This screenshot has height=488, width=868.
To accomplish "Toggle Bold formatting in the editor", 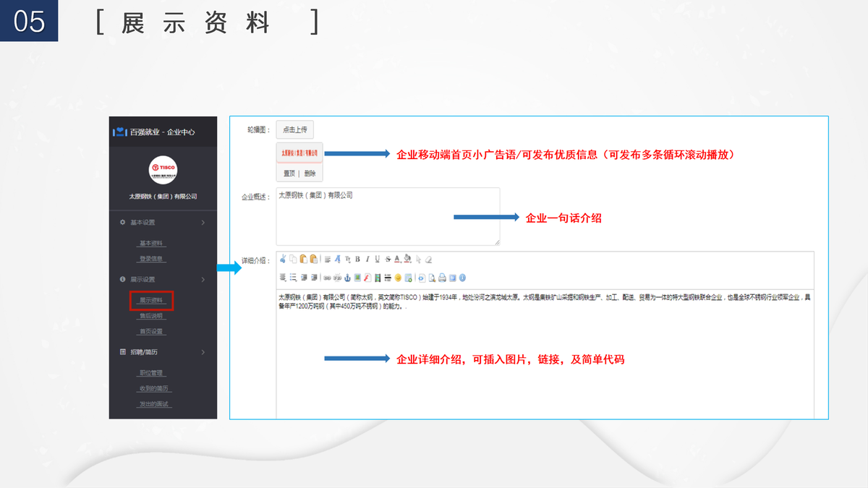I will click(x=357, y=259).
